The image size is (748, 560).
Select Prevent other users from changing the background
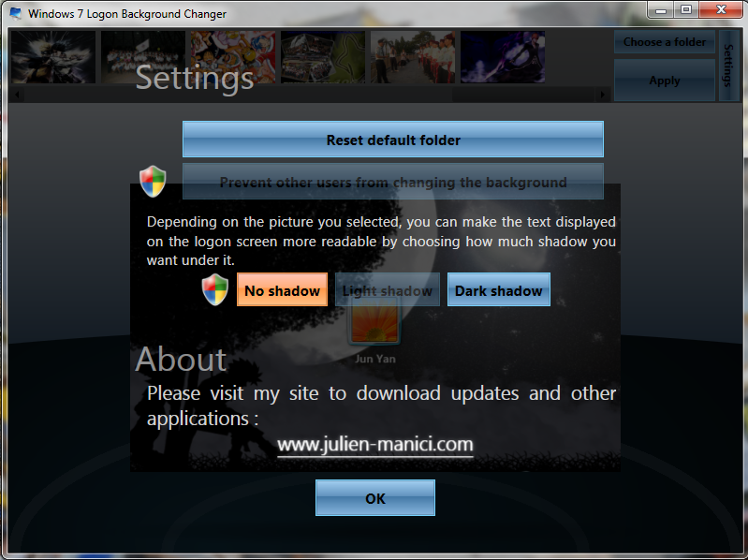[x=393, y=182]
